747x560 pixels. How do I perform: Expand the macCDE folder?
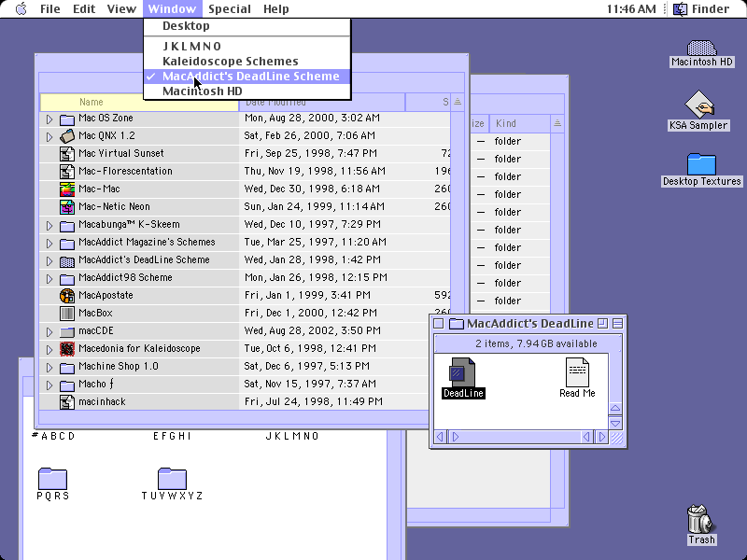coord(49,332)
